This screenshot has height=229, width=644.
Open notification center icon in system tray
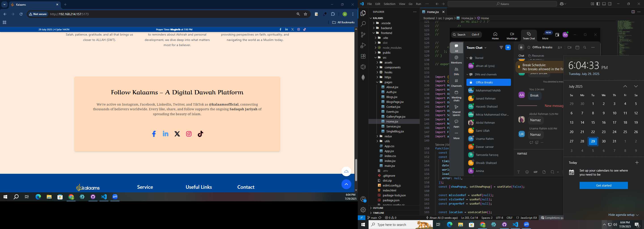(637, 225)
